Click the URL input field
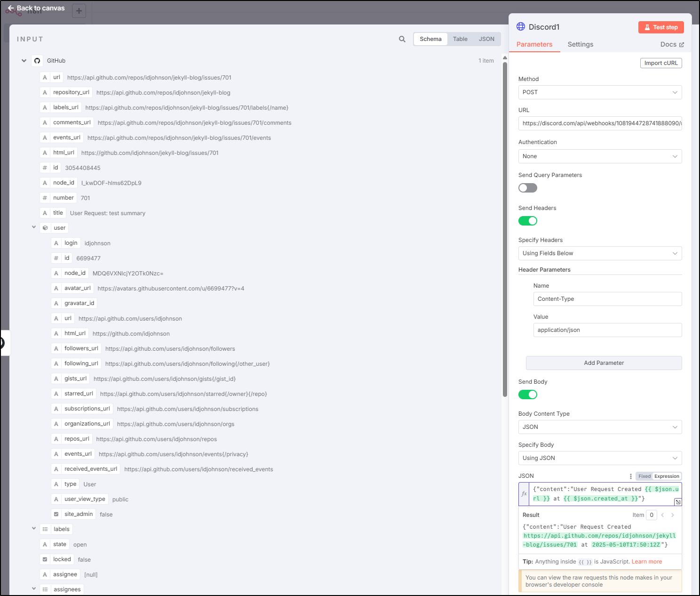This screenshot has width=700, height=596. click(600, 123)
